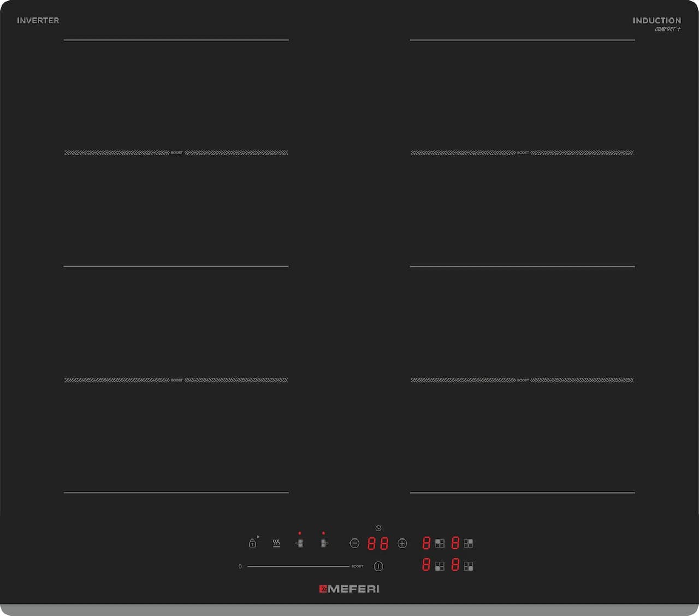Click the MEFERI brand logo
Viewport: 699px width, 616px height.
(349, 589)
